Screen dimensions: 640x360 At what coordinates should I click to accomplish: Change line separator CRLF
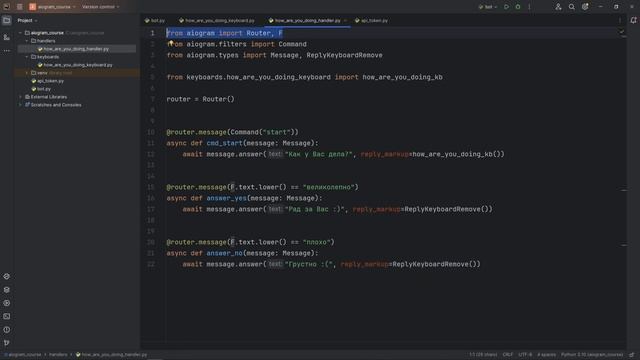click(508, 355)
